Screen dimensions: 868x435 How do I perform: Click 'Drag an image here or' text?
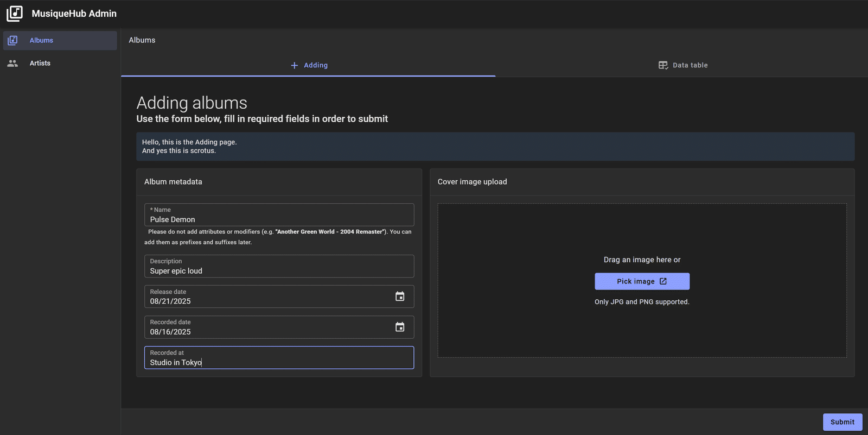(642, 260)
